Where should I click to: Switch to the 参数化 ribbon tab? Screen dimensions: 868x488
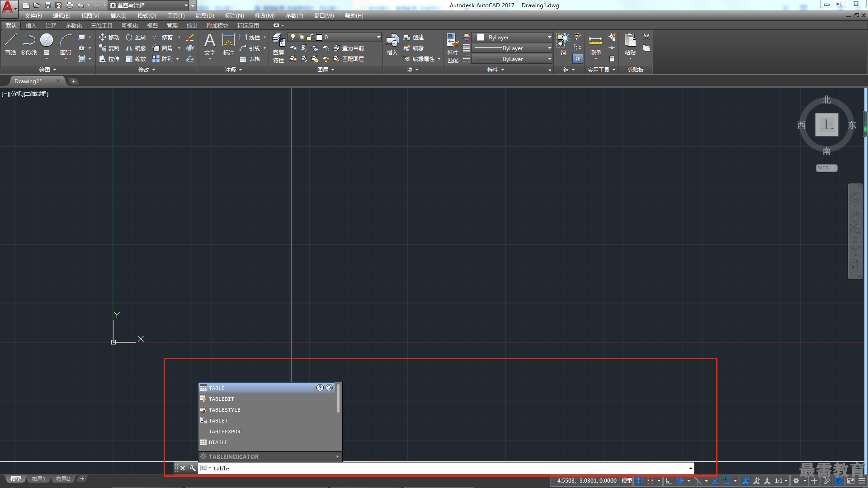coord(74,26)
